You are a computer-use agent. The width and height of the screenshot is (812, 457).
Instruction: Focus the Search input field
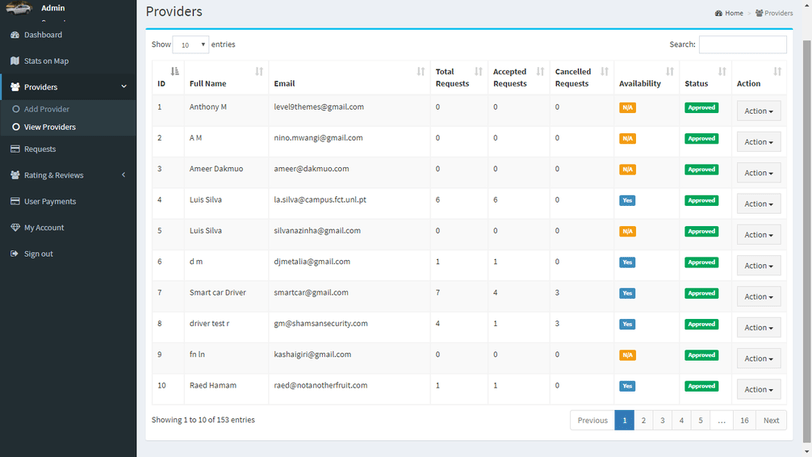click(743, 45)
